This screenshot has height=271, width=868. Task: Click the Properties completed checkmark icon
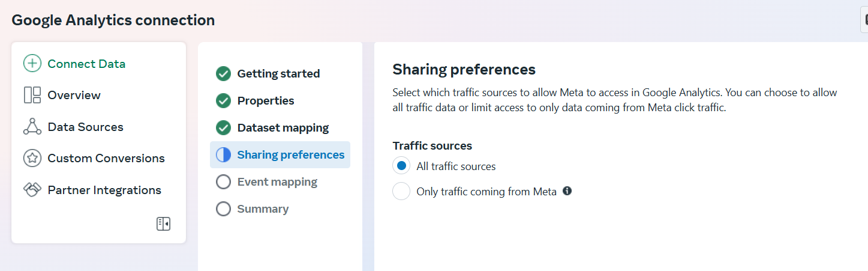[223, 100]
